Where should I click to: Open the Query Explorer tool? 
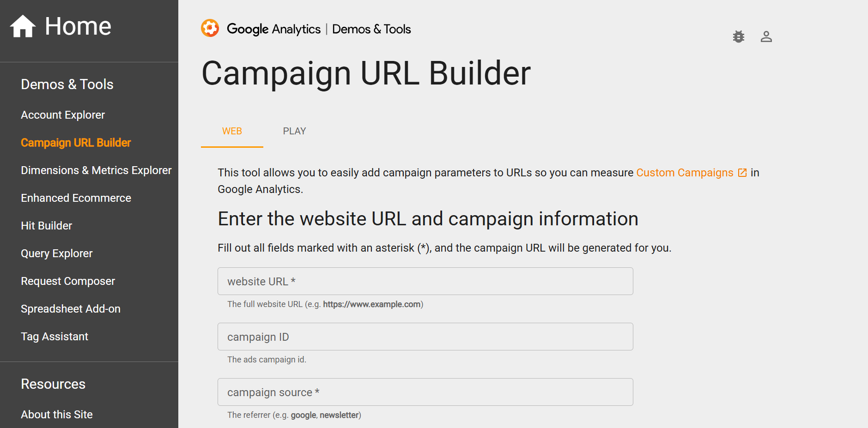[x=56, y=253]
